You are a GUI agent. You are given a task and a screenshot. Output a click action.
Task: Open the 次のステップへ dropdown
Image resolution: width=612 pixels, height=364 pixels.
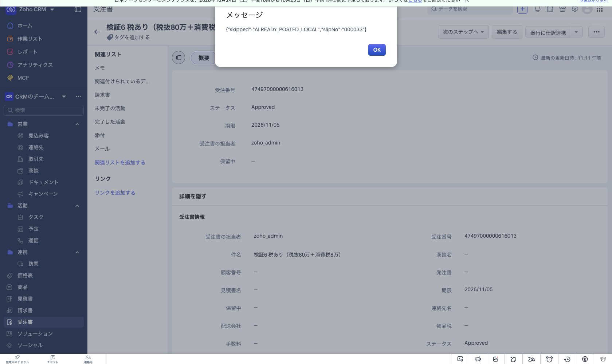click(463, 32)
